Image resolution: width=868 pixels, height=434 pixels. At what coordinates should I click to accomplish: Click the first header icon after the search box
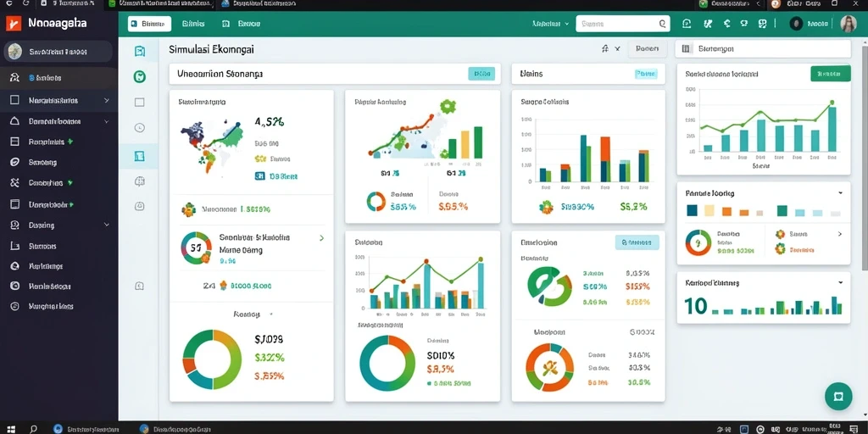(x=687, y=24)
